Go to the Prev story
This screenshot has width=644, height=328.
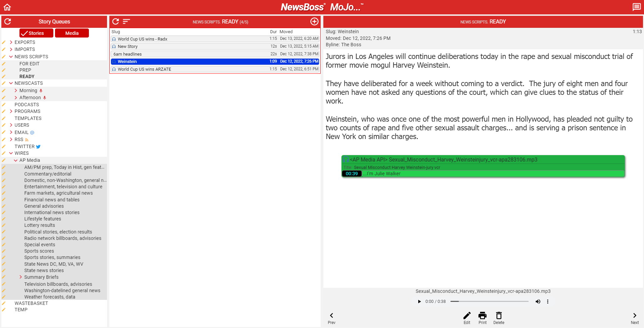(331, 318)
